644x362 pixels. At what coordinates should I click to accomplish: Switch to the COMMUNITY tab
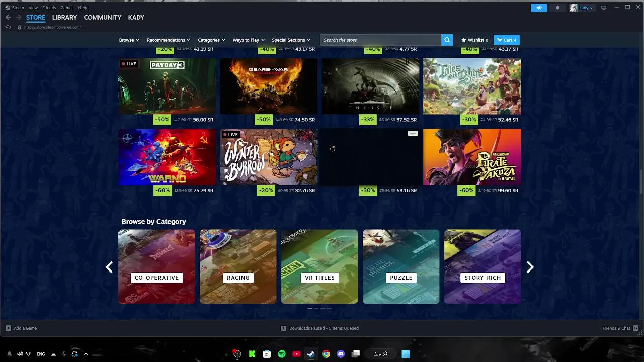pos(103,17)
